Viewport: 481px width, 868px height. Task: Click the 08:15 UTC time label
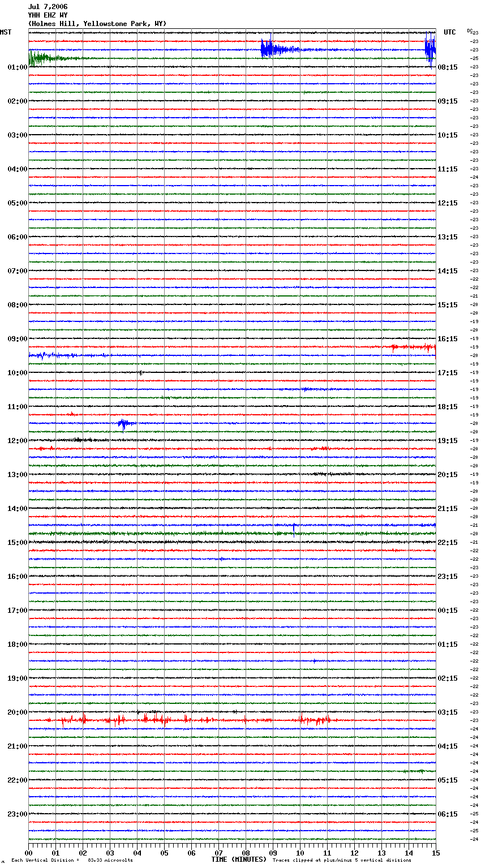pos(448,67)
